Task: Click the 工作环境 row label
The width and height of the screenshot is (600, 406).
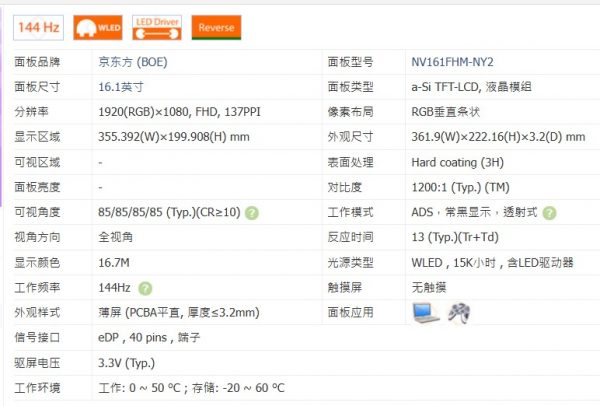Action: click(x=37, y=388)
